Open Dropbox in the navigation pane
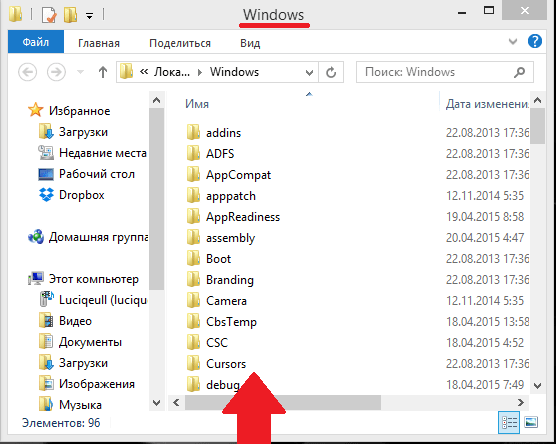 point(82,195)
